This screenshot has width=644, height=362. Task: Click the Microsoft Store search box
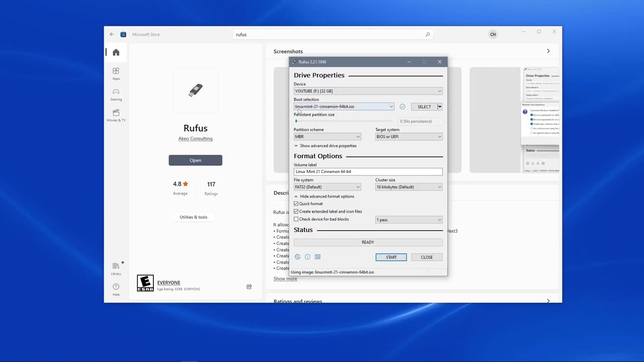pyautogui.click(x=333, y=35)
